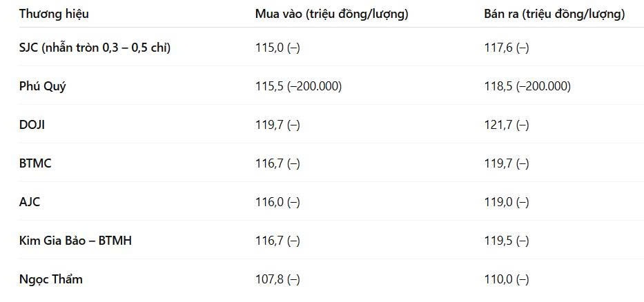Select the DOJI brand name
The height and width of the screenshot is (302, 644).
point(32,125)
